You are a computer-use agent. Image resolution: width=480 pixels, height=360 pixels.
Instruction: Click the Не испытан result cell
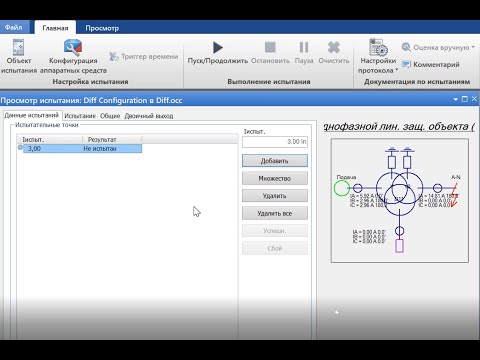(x=100, y=149)
